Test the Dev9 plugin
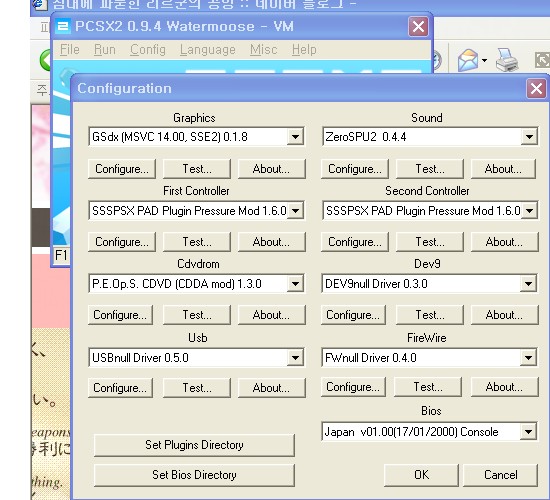 click(x=430, y=315)
